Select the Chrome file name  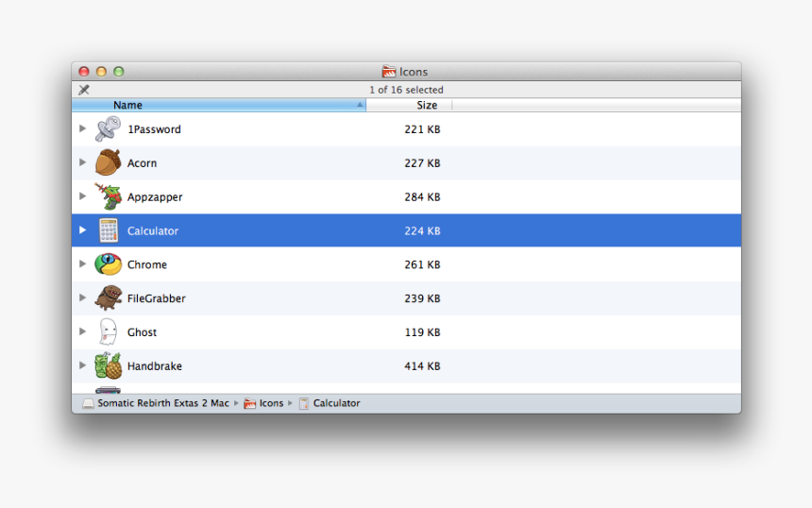click(x=147, y=264)
